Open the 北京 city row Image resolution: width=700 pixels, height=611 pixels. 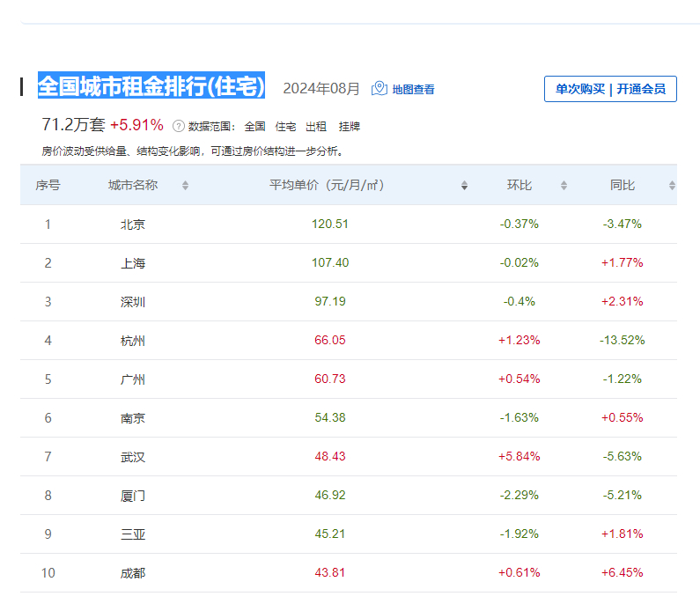click(x=133, y=225)
